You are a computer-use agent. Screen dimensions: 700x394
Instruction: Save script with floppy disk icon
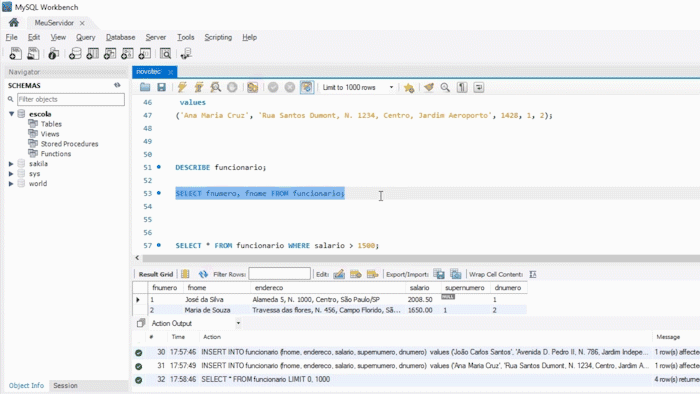point(162,87)
